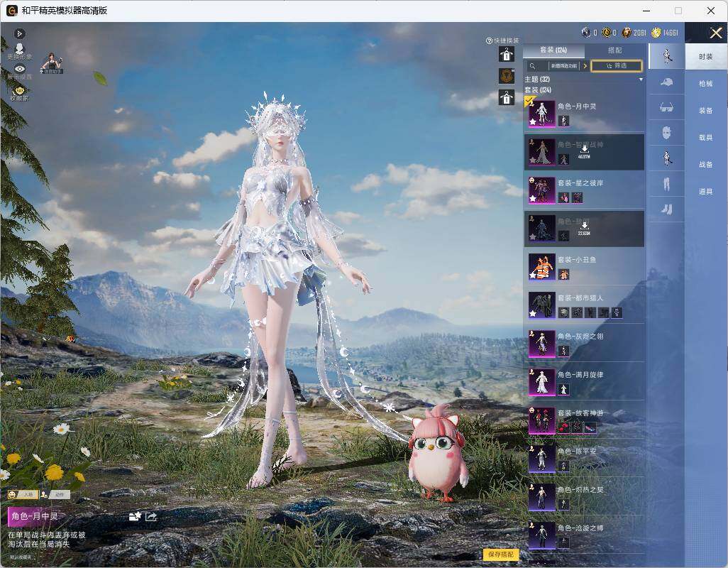The image size is (728, 568).
Task: Open 更换形象 change appearance icon
Action: [19, 51]
